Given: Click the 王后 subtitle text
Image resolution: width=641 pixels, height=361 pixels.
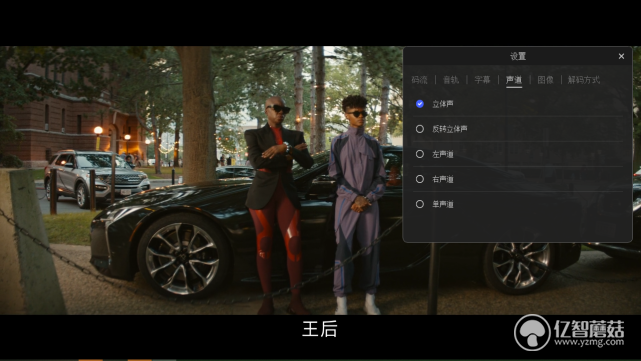Looking at the screenshot, I should (x=320, y=329).
